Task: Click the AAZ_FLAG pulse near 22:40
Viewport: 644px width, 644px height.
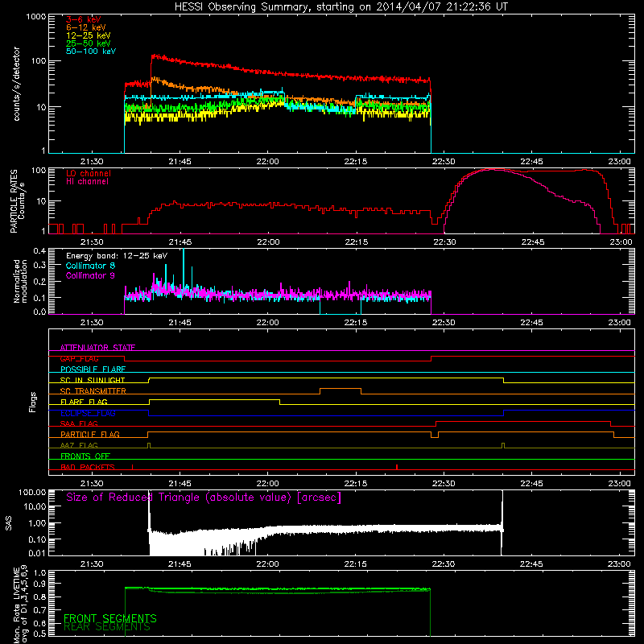Action: (x=503, y=445)
